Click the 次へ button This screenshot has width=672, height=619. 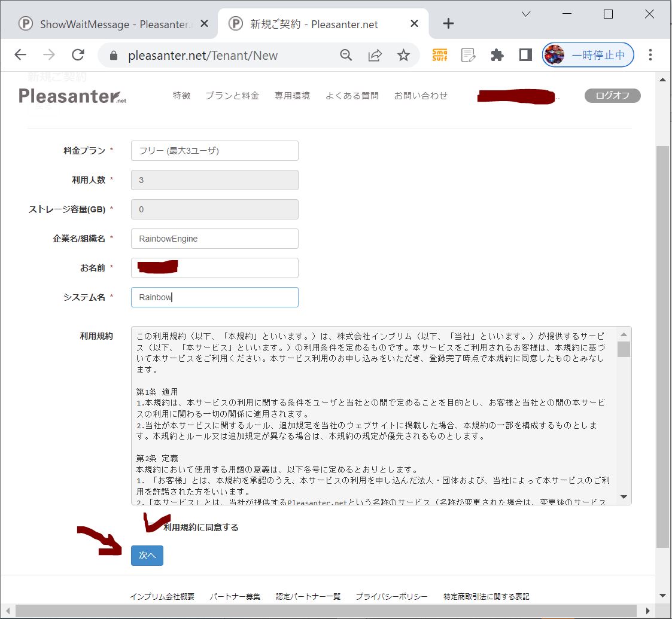click(x=147, y=556)
